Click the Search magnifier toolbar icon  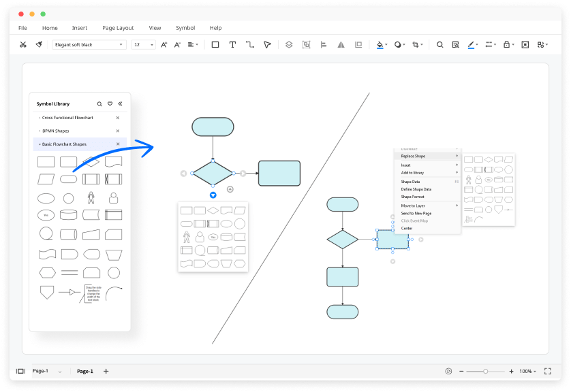click(x=440, y=44)
